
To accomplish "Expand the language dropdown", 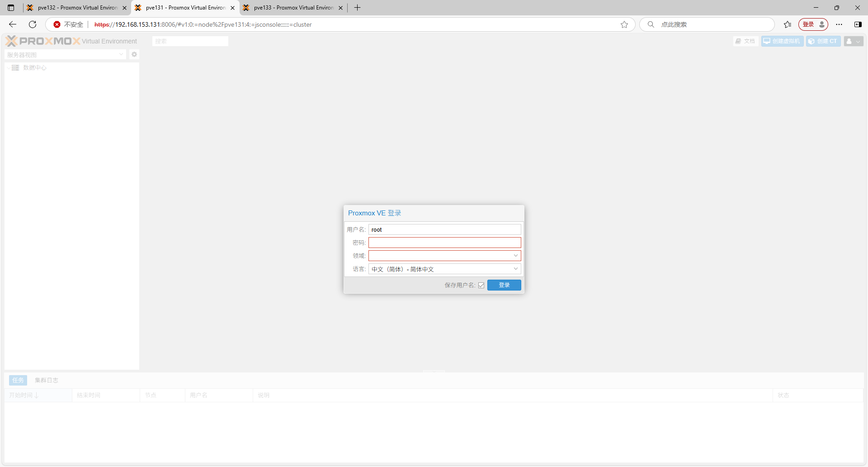I will pos(515,269).
